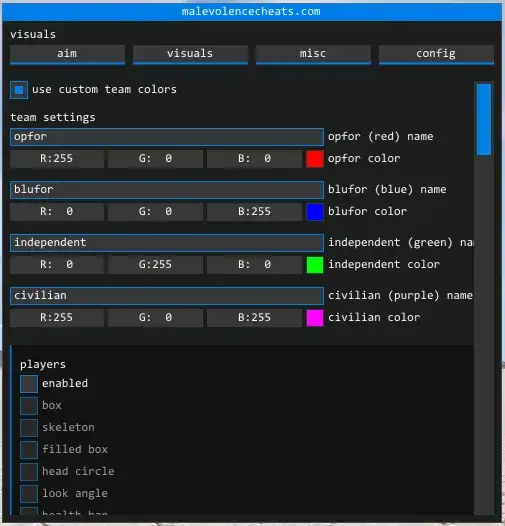
Task: Toggle the filled box checkbox
Action: 29,450
